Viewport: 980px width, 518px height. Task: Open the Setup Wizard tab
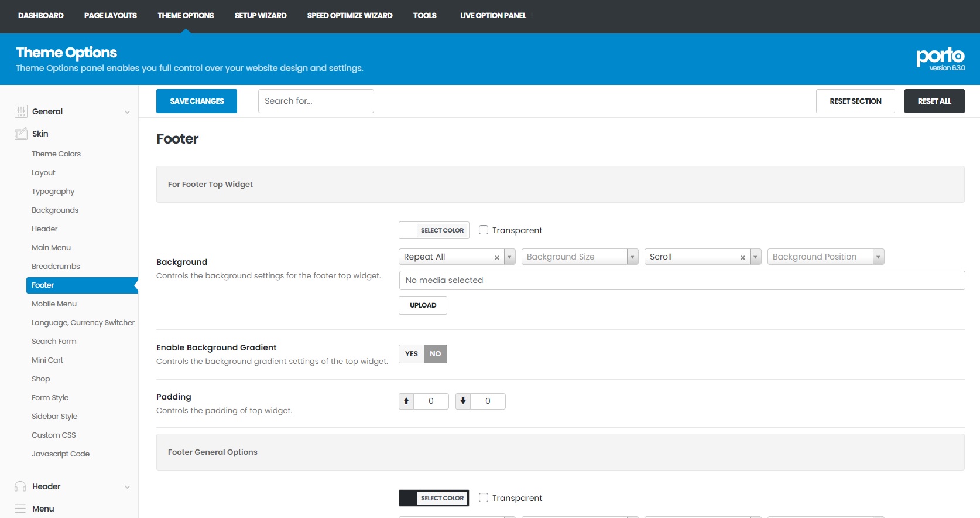pyautogui.click(x=261, y=16)
